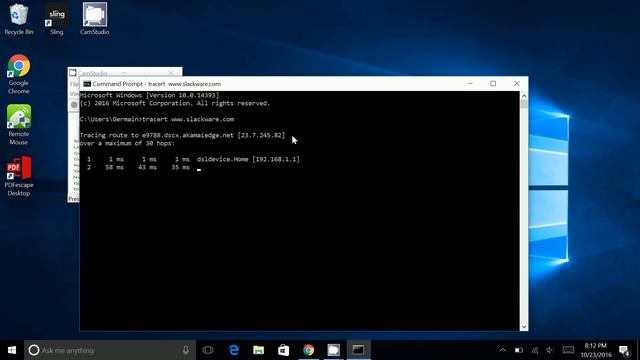Open the Recycle Bin desktop icon
This screenshot has width=640, height=360.
(18, 19)
